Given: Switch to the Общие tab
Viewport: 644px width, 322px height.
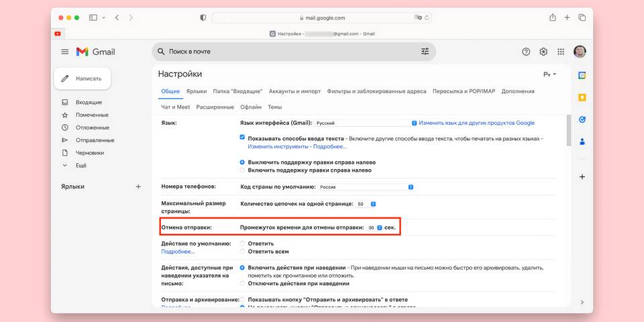Looking at the screenshot, I should (x=170, y=91).
